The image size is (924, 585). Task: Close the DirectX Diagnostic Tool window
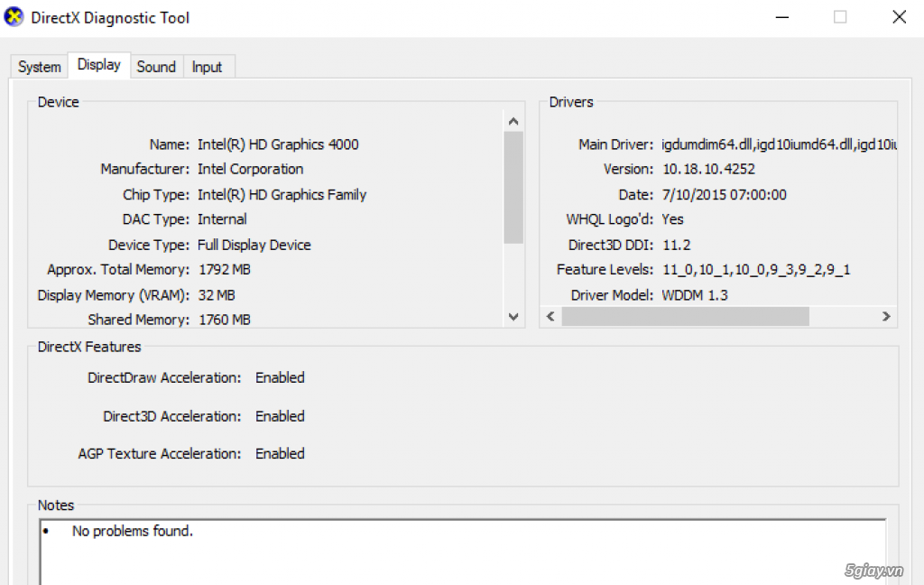[x=899, y=17]
